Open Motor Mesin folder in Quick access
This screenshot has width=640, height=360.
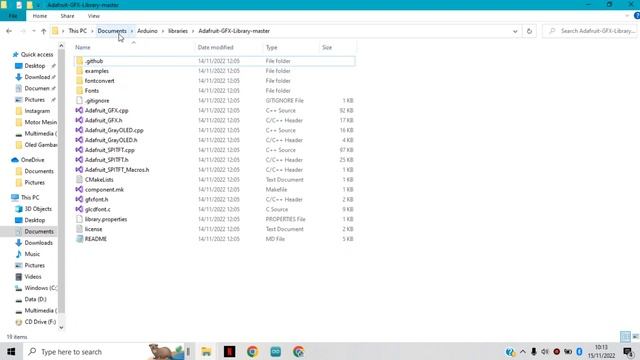click(40, 122)
